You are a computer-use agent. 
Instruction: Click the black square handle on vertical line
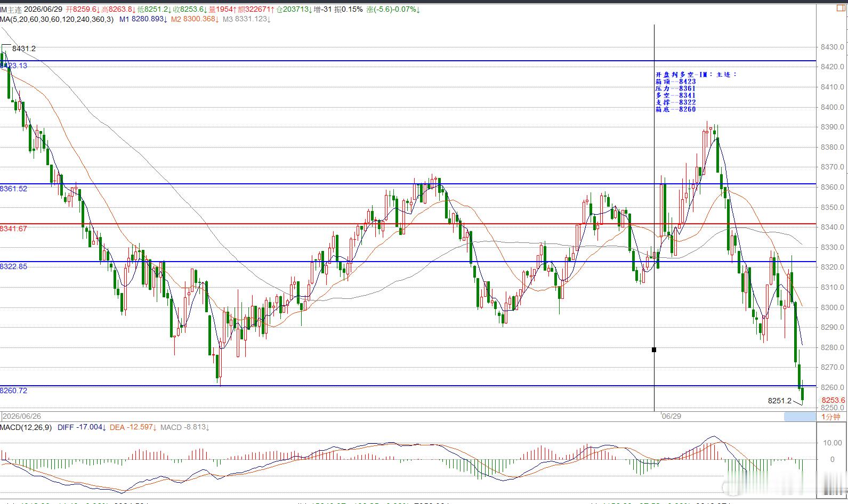654,350
